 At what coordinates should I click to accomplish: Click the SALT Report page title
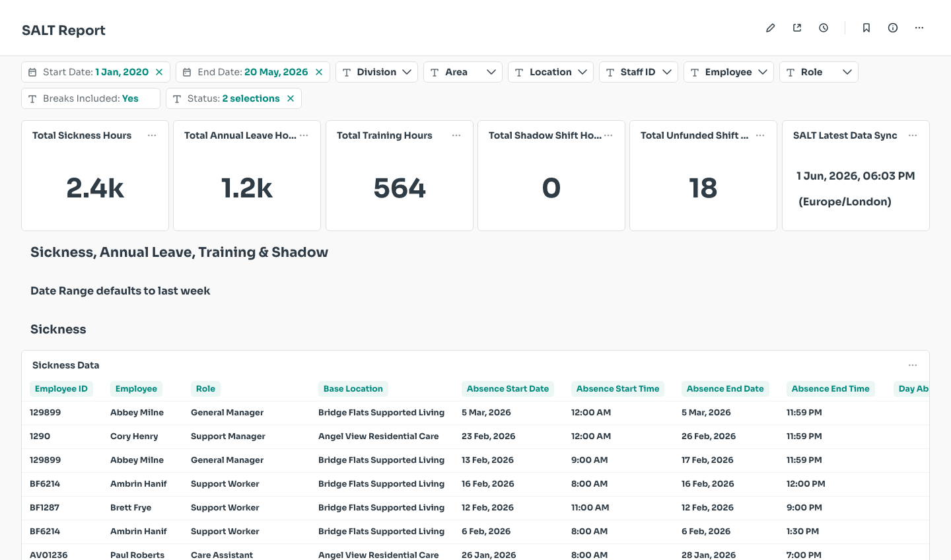pos(63,30)
